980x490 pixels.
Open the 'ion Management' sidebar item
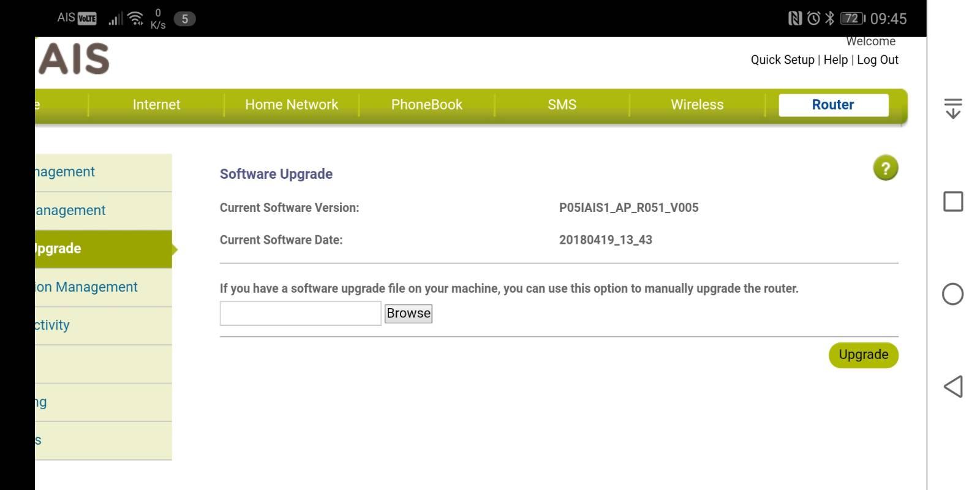104,287
